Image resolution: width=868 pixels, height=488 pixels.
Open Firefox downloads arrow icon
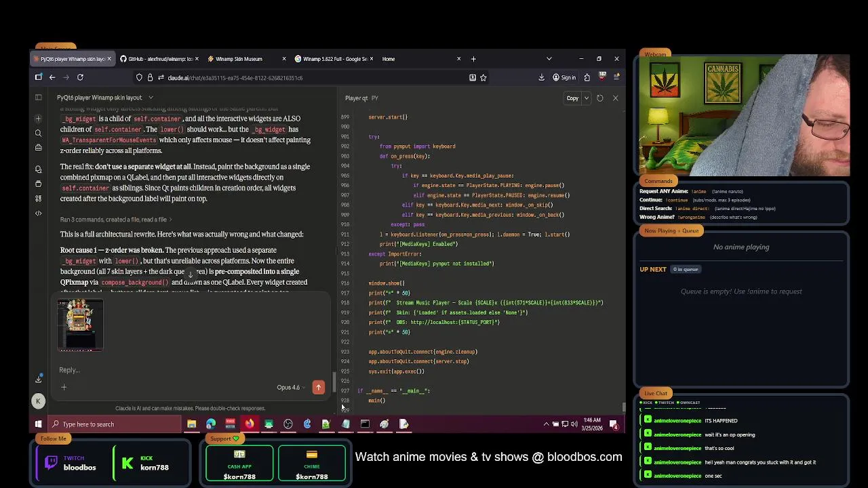(541, 77)
